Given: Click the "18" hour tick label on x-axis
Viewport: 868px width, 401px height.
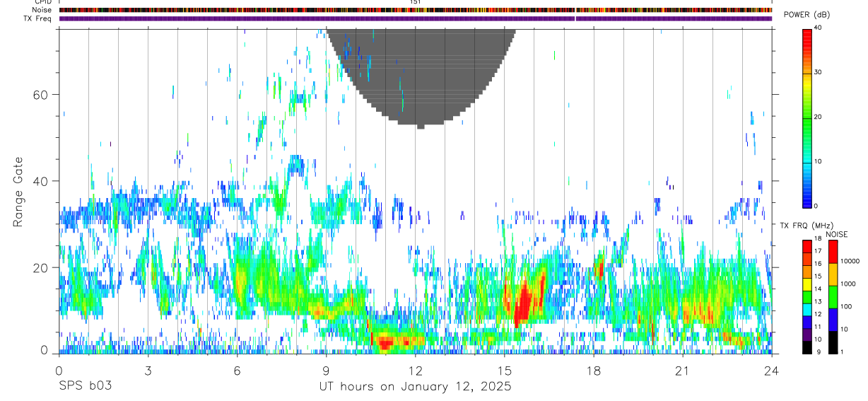Looking at the screenshot, I should click(594, 371).
